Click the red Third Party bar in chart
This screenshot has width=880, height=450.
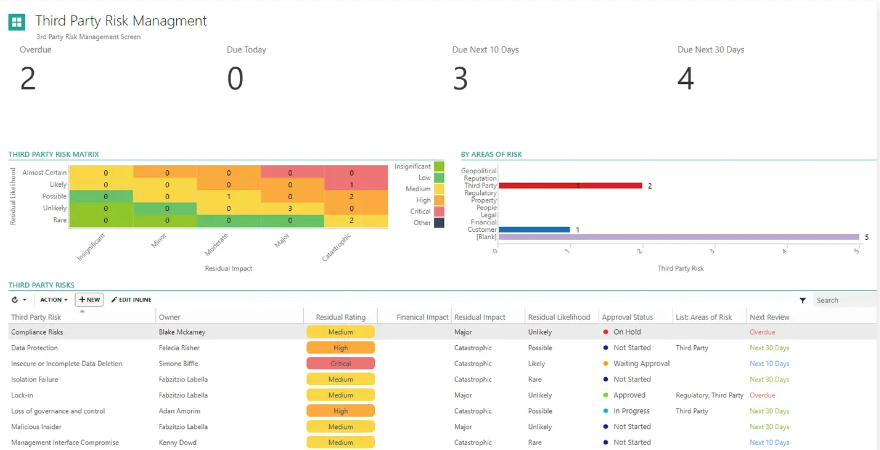click(570, 185)
